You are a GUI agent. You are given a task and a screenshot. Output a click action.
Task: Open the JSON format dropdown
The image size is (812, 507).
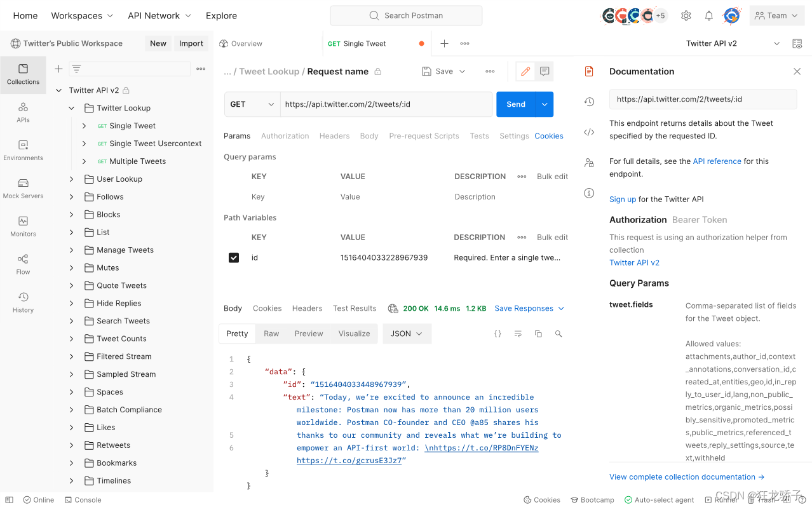[407, 334]
